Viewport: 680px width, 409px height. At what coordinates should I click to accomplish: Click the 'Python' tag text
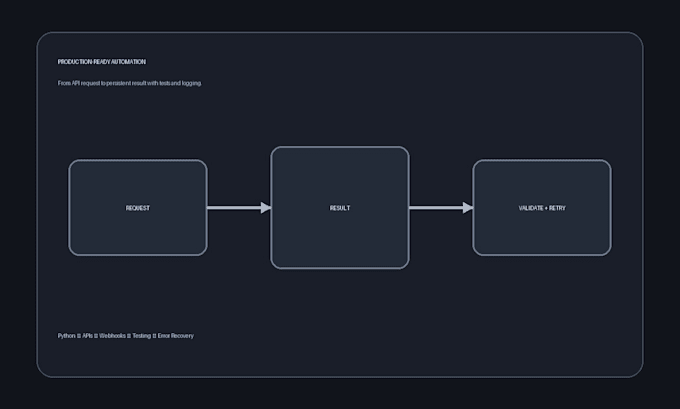(66, 336)
